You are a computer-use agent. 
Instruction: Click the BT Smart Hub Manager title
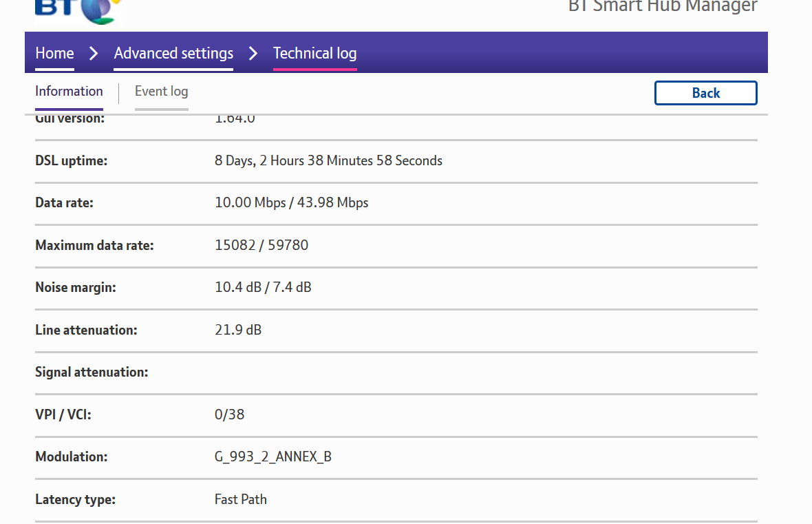(x=662, y=7)
